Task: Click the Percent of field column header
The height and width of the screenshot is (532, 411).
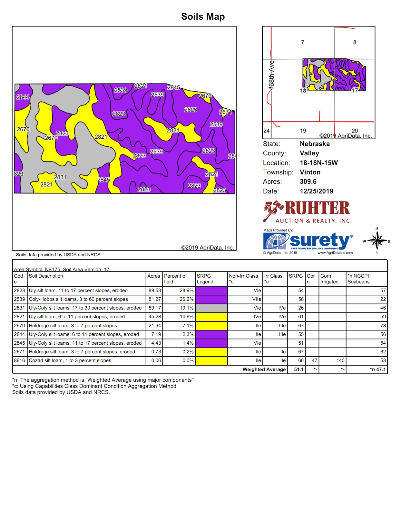Action: [x=175, y=279]
